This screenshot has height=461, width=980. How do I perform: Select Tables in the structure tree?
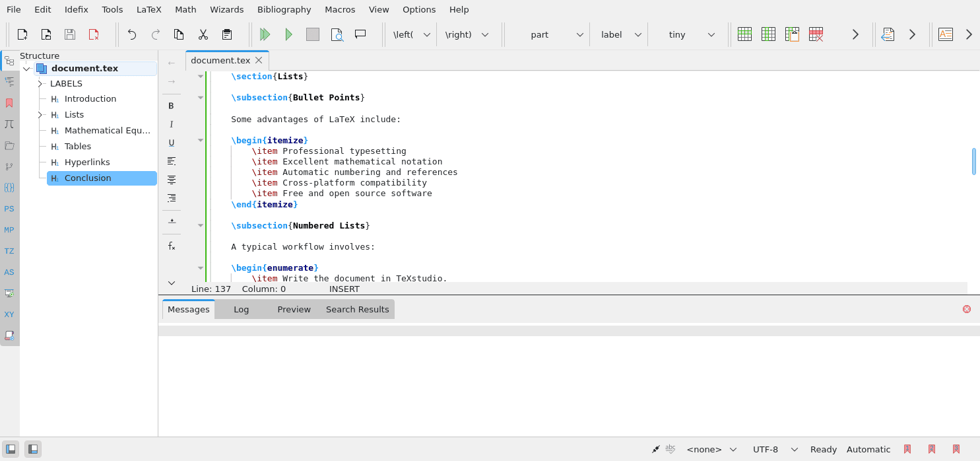(78, 147)
